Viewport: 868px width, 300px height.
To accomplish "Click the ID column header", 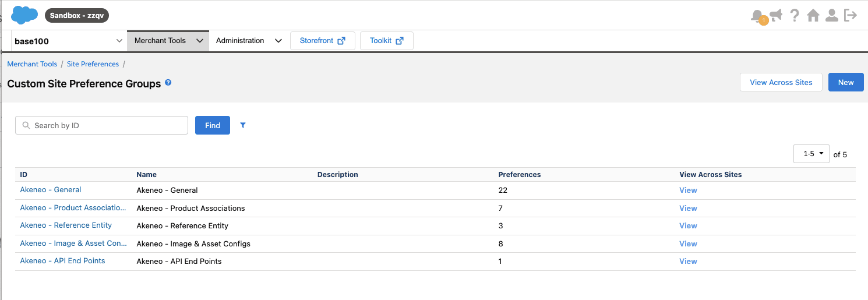I will click(24, 175).
